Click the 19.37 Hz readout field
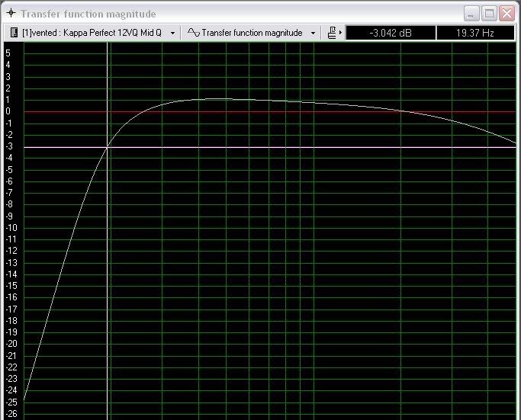Viewport: 521px width, 420px height. pos(475,33)
